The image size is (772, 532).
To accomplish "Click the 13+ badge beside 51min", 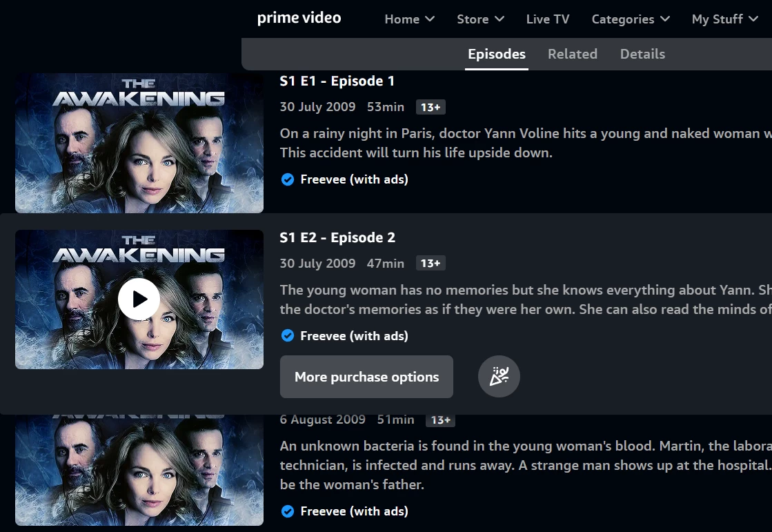I will click(441, 420).
